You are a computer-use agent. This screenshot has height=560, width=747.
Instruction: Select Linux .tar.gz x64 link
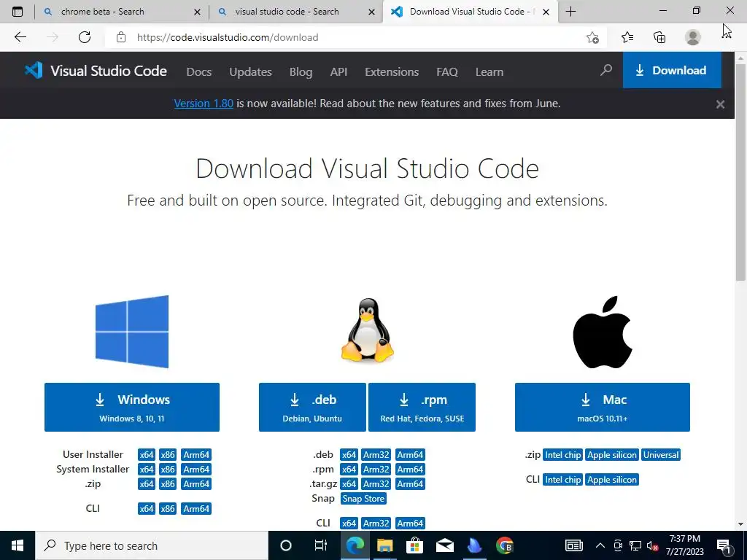pyautogui.click(x=349, y=484)
